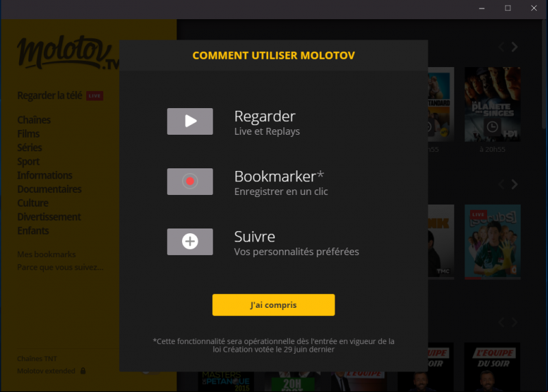Click the Bookmarker* heading text
The height and width of the screenshot is (392, 548).
(x=279, y=177)
